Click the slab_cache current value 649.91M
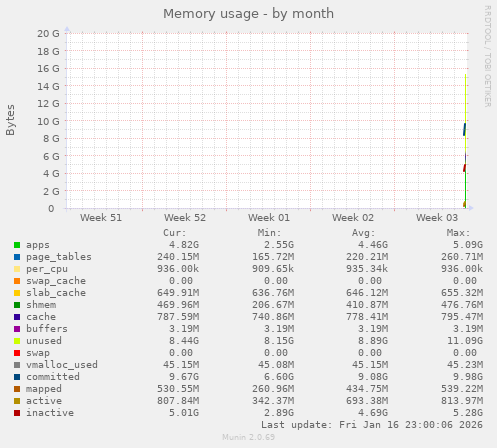497x448 pixels. pos(178,293)
